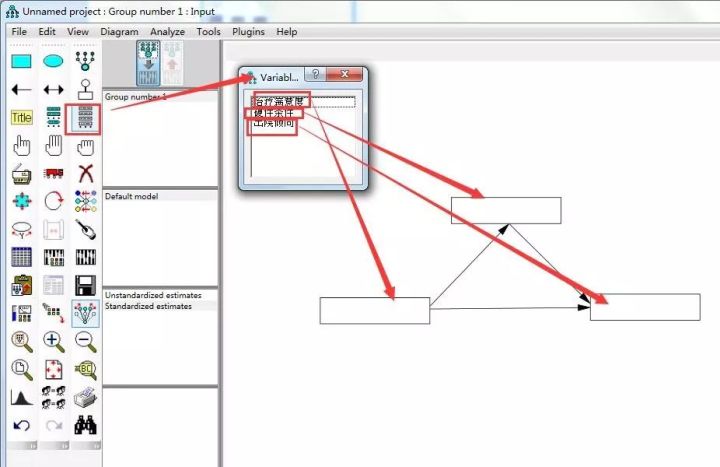Toggle the Preserve symmetries tool
This screenshot has height=467, width=720.
(x=85, y=314)
